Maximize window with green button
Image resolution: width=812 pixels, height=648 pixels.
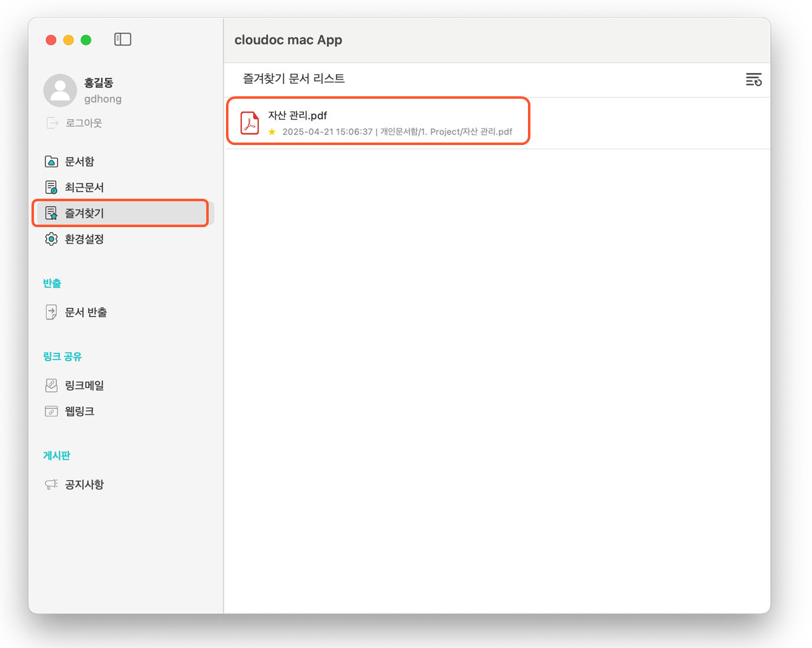pyautogui.click(x=86, y=40)
